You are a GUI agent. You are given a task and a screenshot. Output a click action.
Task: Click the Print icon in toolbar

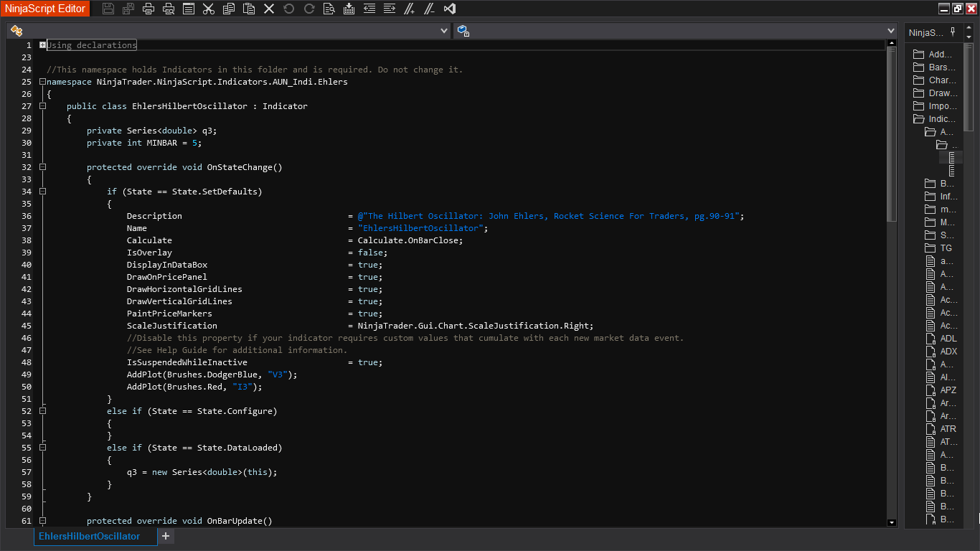tap(149, 9)
